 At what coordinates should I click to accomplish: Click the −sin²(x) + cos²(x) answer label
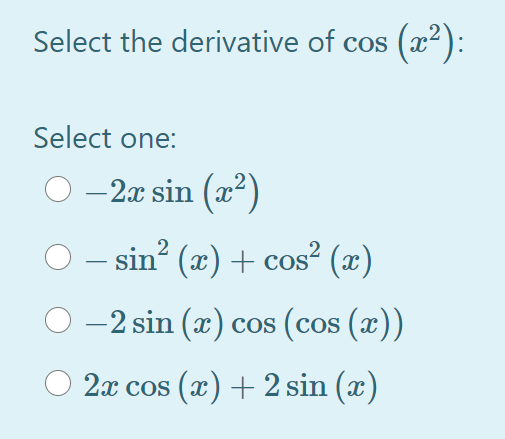pyautogui.click(x=228, y=258)
